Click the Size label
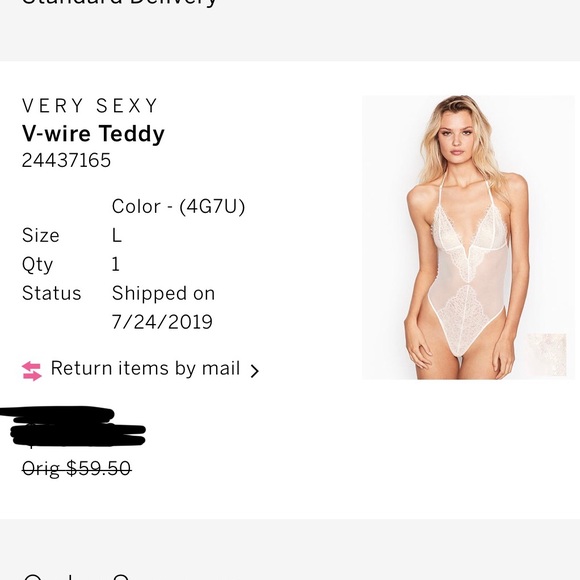Screen dimensions: 580x580 pyautogui.click(x=41, y=235)
